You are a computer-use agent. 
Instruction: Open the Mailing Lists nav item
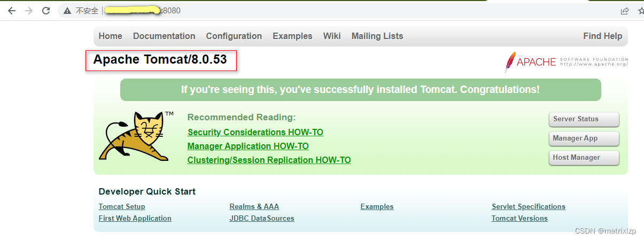[377, 36]
